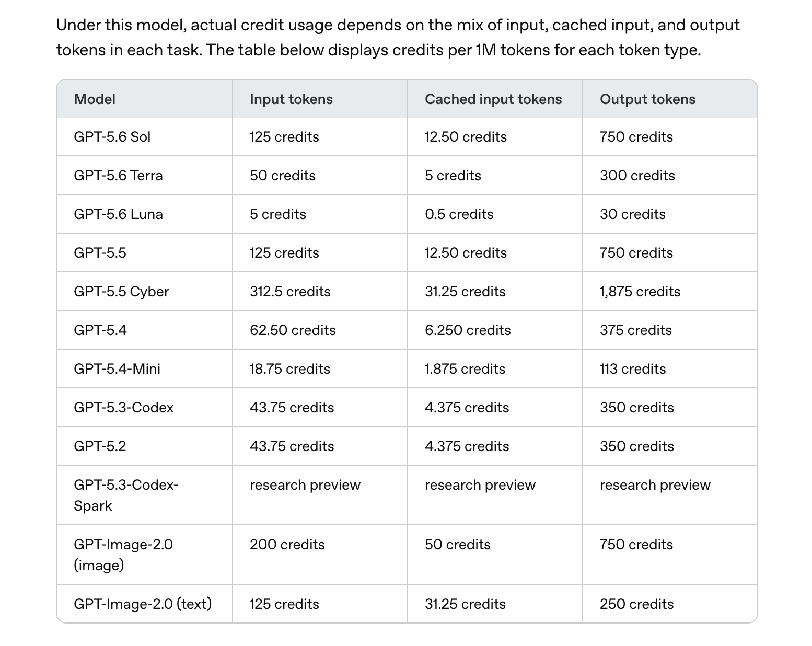
Task: Click research preview under Input tokens
Action: coord(305,485)
